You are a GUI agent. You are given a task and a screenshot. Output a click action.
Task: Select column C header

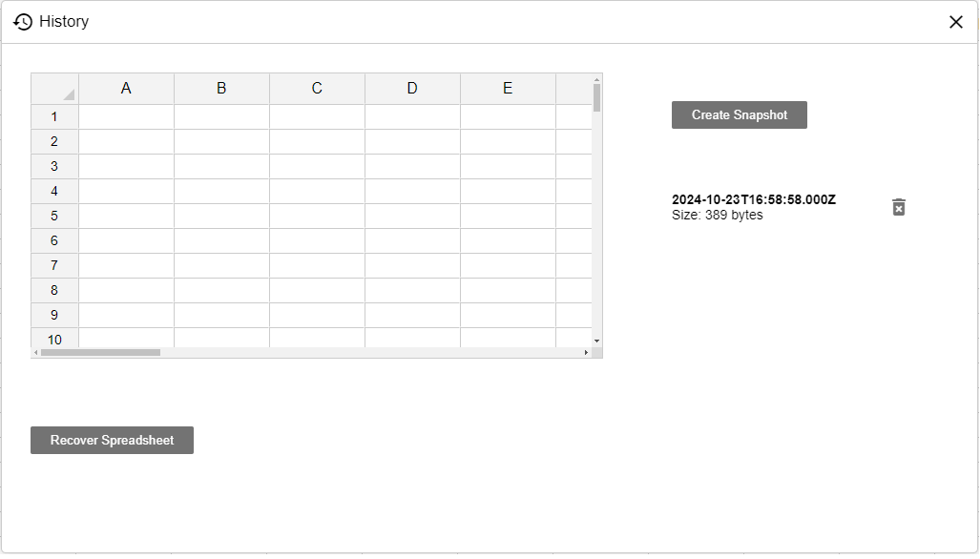coord(317,89)
